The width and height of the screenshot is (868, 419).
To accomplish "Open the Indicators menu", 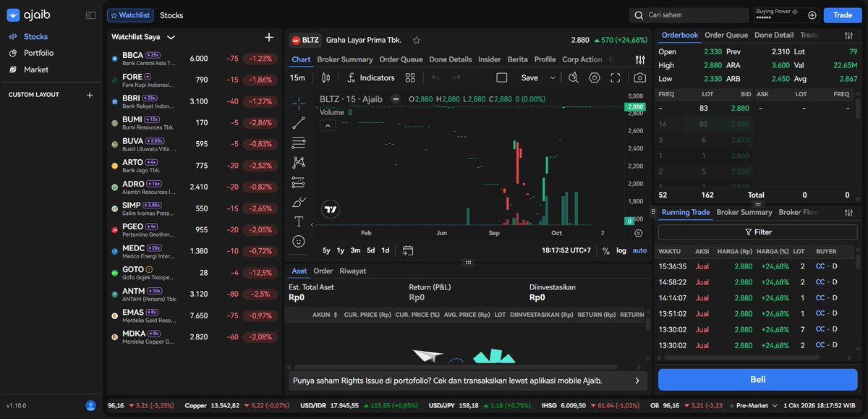I will (371, 77).
